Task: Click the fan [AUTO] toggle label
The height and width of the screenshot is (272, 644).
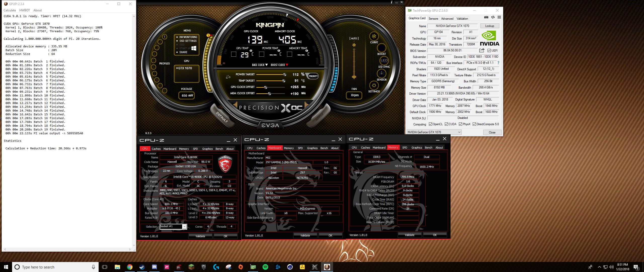Action: click(x=354, y=39)
